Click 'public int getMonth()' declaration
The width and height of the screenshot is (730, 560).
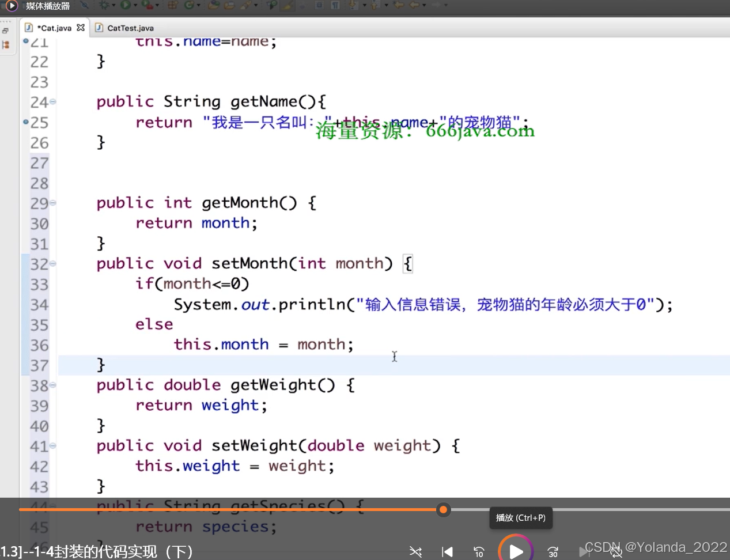click(x=196, y=203)
